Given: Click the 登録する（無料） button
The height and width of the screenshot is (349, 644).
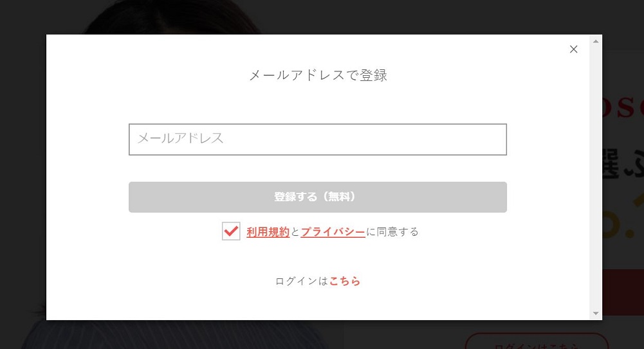Looking at the screenshot, I should coord(317,197).
